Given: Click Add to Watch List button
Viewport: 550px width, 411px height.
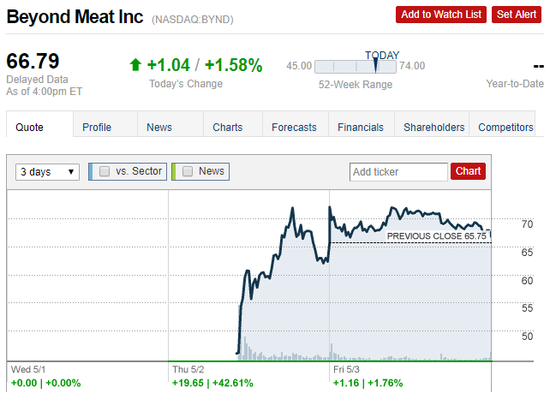Looking at the screenshot, I should (x=441, y=14).
